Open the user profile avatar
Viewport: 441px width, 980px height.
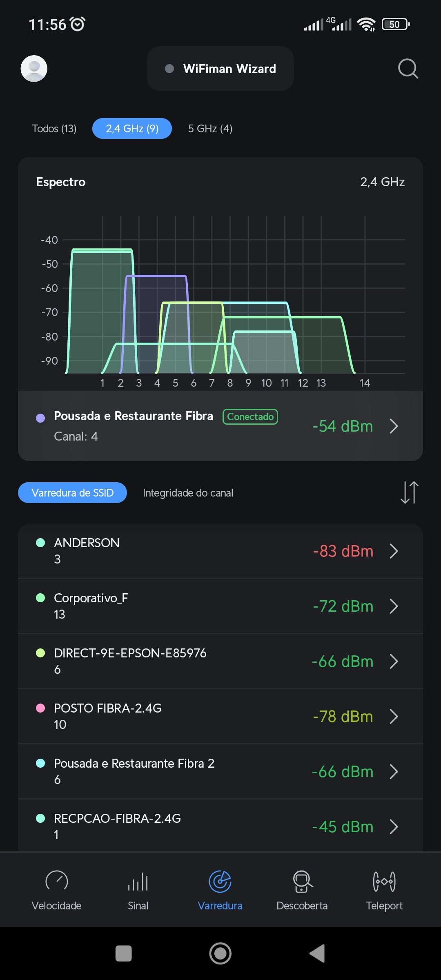(34, 69)
